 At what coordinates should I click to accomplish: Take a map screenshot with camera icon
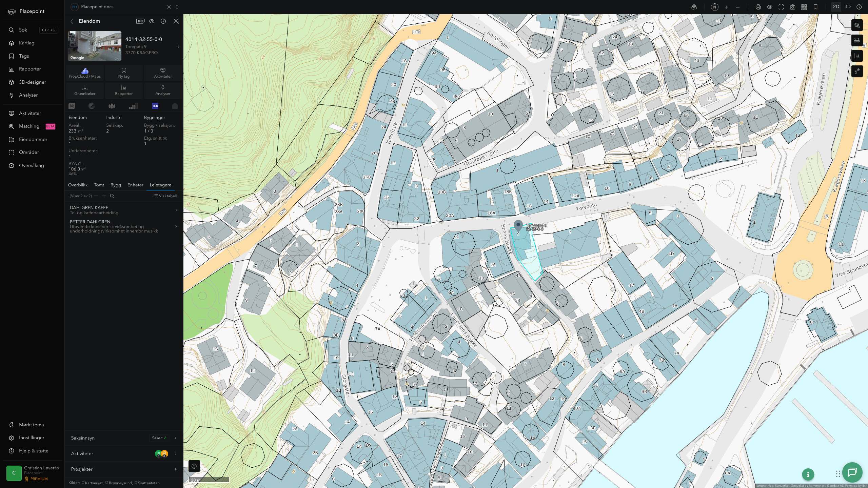click(x=793, y=7)
